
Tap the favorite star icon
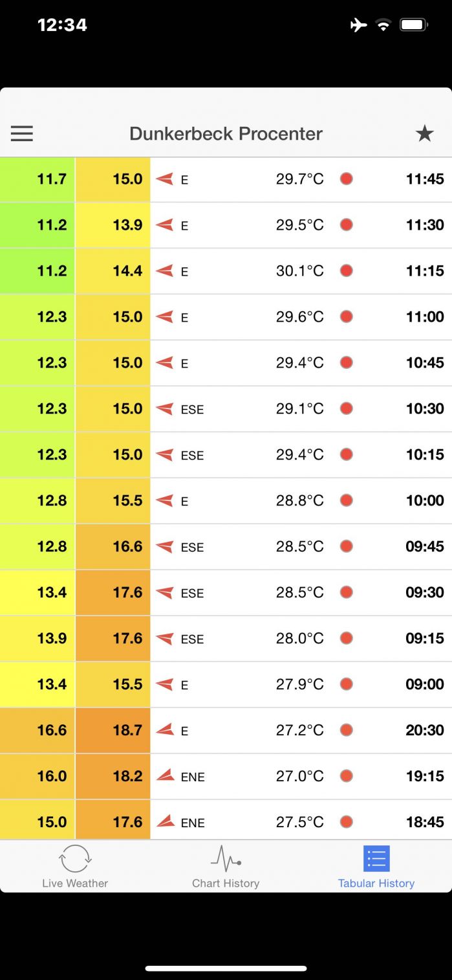coord(424,134)
